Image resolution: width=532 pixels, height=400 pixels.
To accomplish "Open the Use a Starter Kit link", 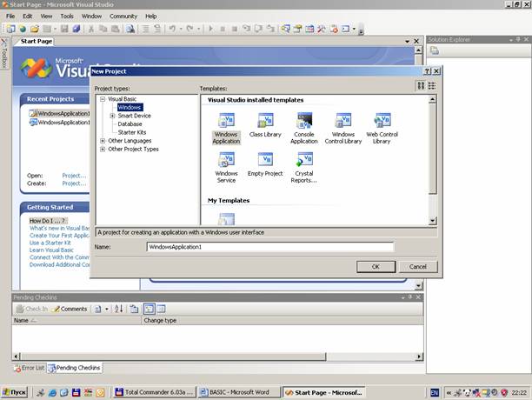I will [x=50, y=243].
